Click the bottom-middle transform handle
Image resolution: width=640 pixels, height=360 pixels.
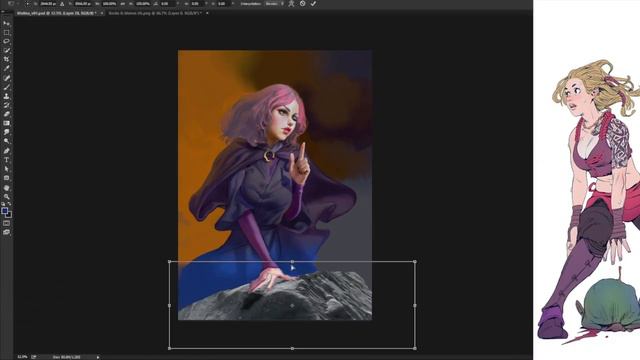coord(292,348)
